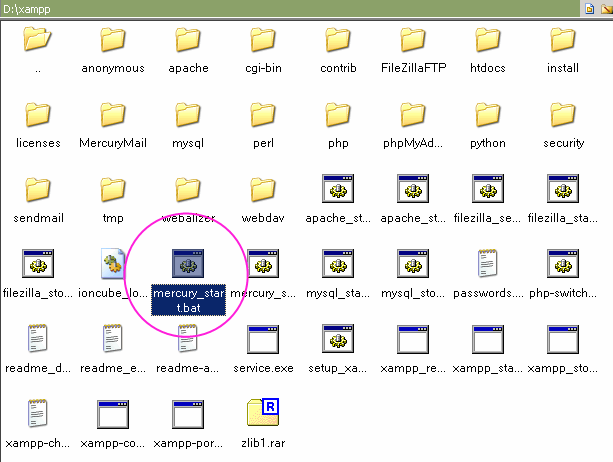Click the document-with-folder icon in the path bar

pos(590,9)
